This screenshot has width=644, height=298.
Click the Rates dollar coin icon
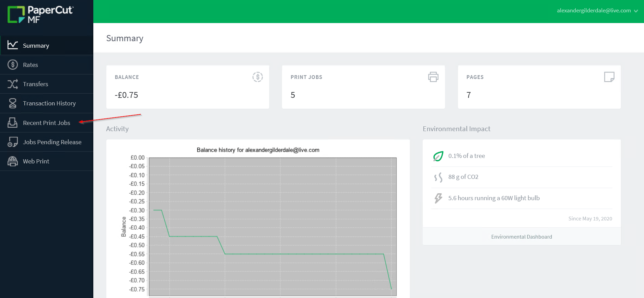click(13, 65)
